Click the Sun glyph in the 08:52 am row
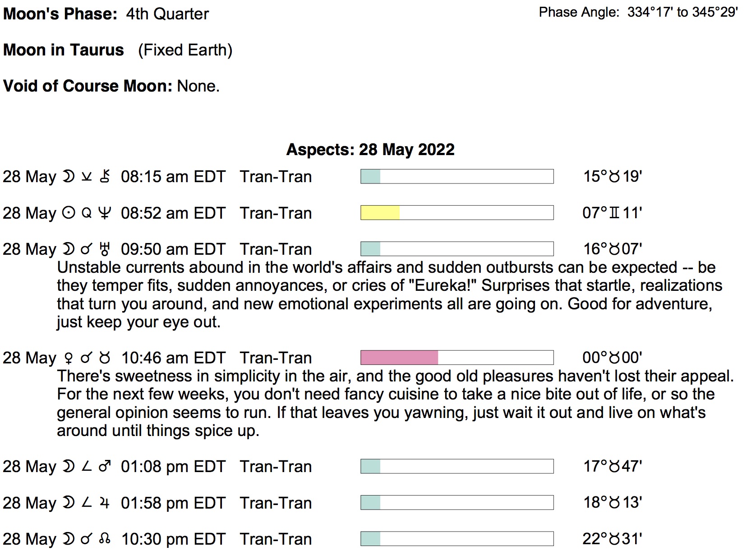 [69, 213]
